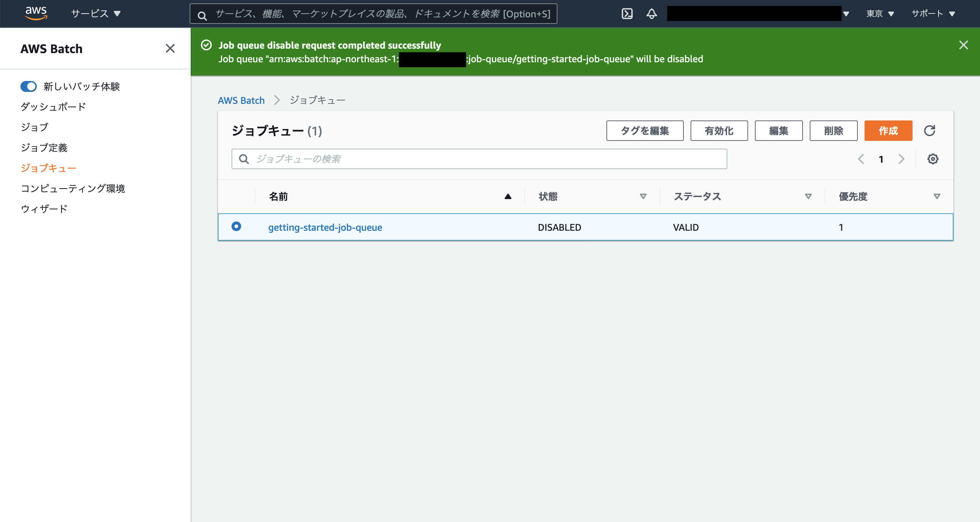980x522 pixels.
Task: Click the success checkmark icon in banner
Action: (x=206, y=45)
